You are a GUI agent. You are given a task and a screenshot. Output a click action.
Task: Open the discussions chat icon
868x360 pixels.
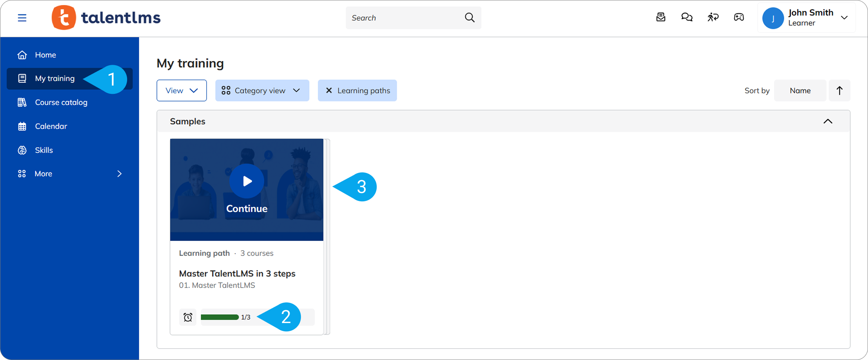687,17
